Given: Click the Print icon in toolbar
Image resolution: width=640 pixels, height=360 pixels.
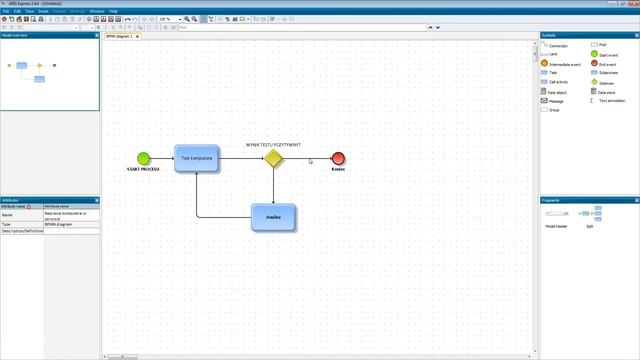Looking at the screenshot, I should 41,19.
